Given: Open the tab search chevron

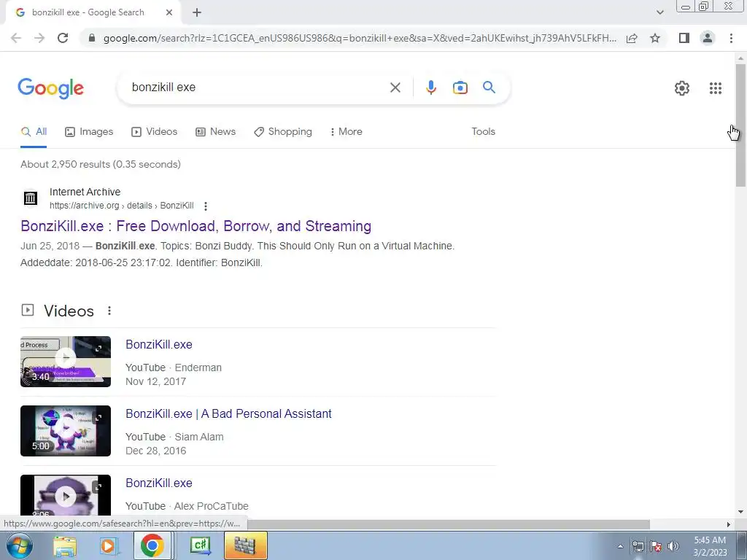Looking at the screenshot, I should click(x=659, y=12).
